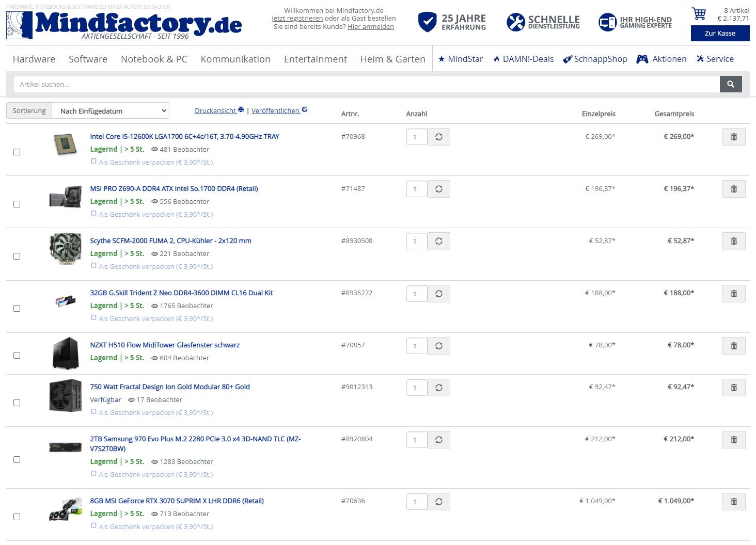Update quantity of RTX 3070 SUPRIM X

[x=439, y=502]
